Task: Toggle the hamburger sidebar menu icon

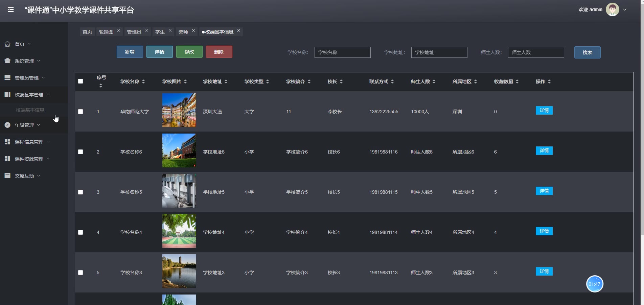Action: (11, 9)
